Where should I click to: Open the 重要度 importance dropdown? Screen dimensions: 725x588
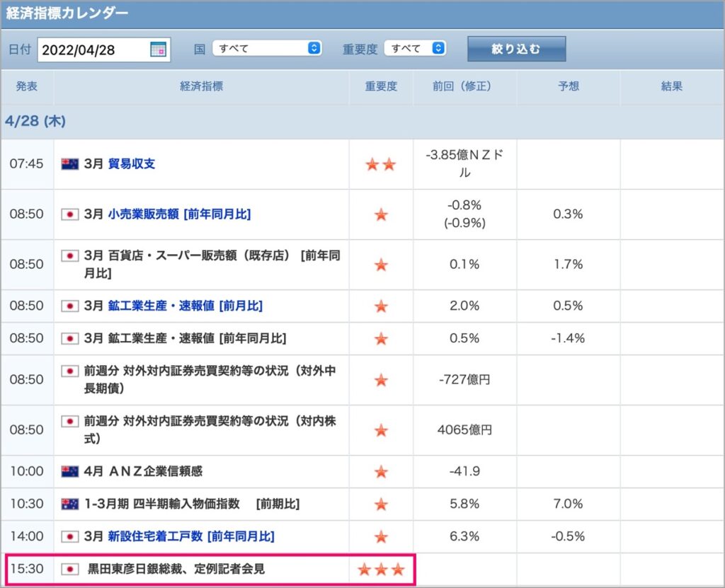[x=415, y=48]
